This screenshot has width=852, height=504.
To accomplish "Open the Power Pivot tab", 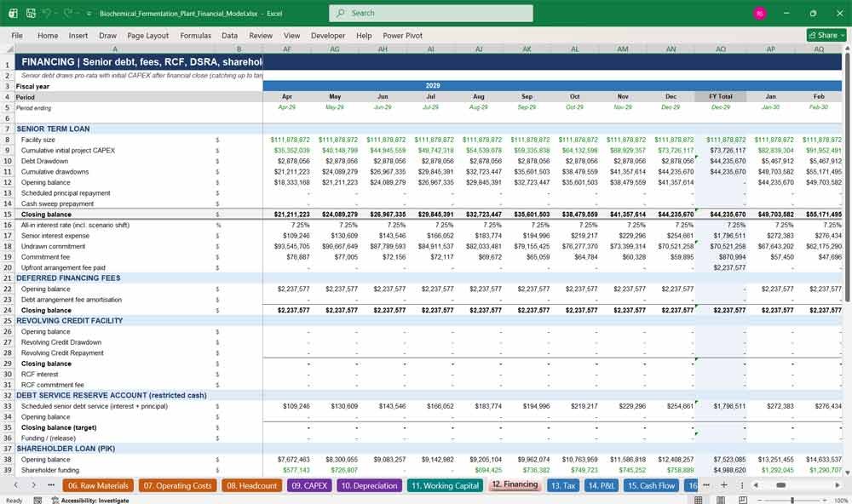I will 403,35.
